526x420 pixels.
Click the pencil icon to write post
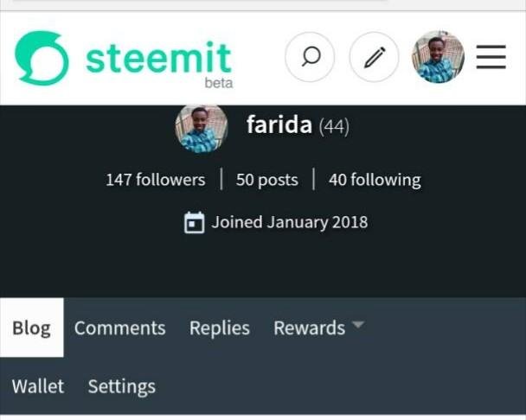pos(374,58)
